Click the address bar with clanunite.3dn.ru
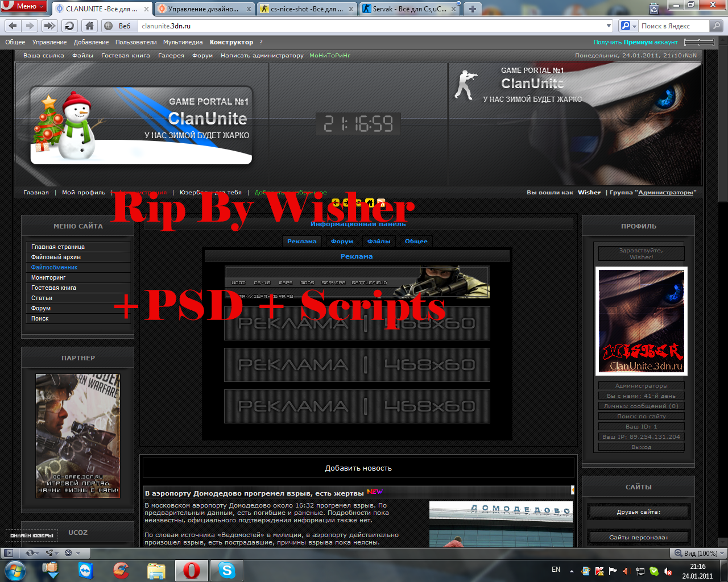This screenshot has height=582, width=728. pyautogui.click(x=371, y=26)
